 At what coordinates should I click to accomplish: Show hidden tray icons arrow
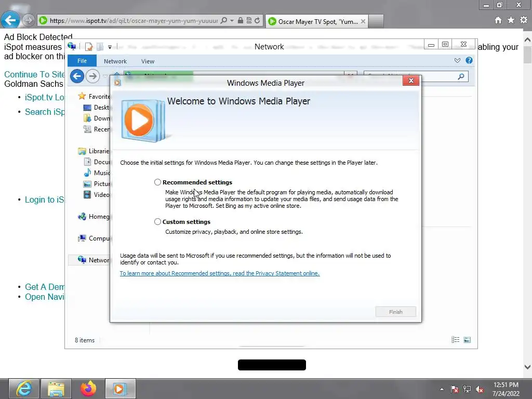(x=442, y=389)
